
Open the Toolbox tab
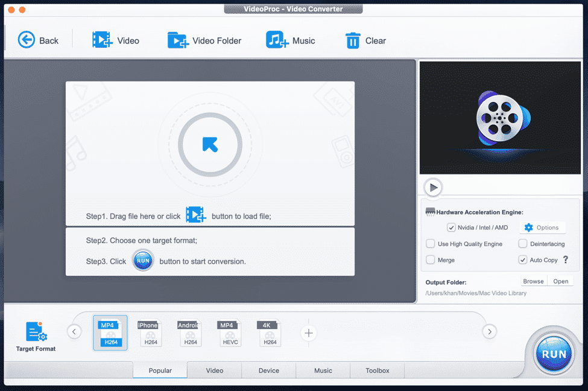tap(377, 370)
